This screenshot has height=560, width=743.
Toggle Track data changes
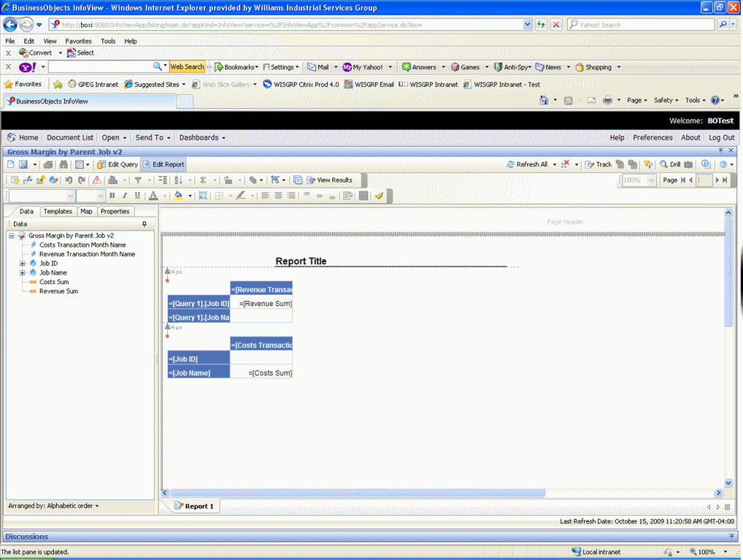point(598,164)
